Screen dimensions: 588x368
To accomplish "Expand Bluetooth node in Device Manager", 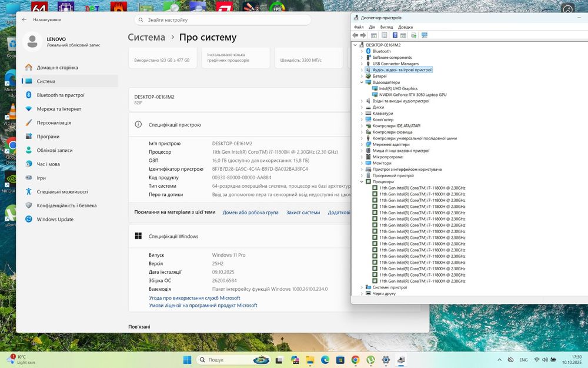I will [362, 51].
